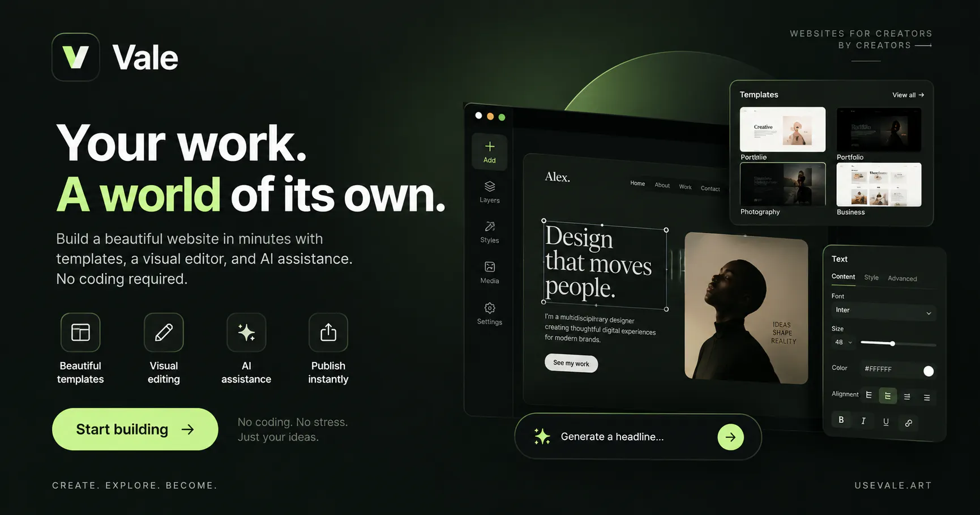
Task: Click the Add plus tool in sidebar
Action: click(490, 152)
